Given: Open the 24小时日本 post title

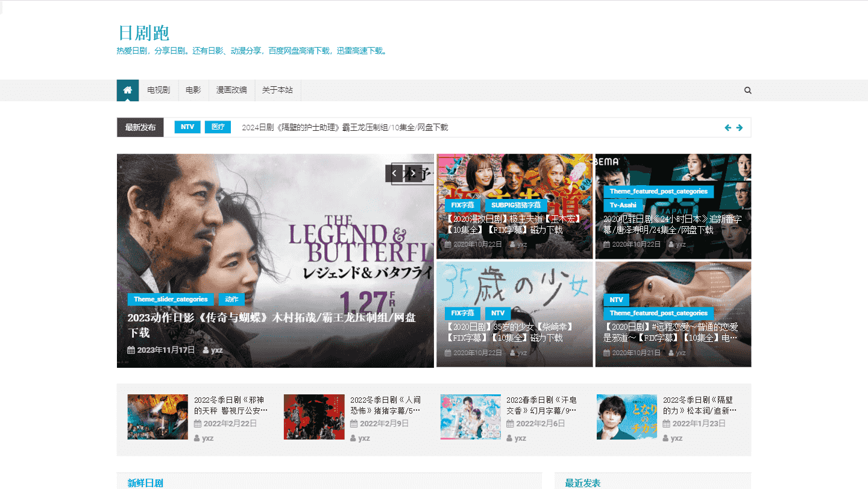Looking at the screenshot, I should [x=673, y=225].
